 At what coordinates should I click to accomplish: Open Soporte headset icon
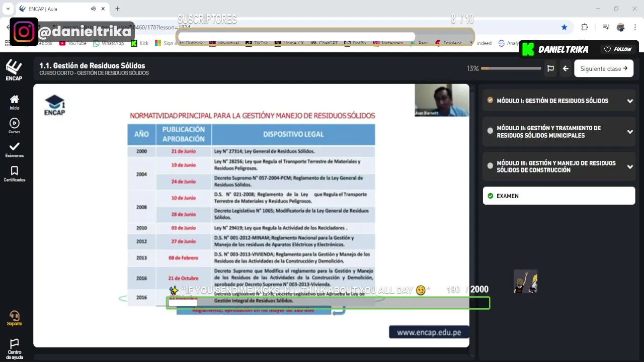coord(14,318)
